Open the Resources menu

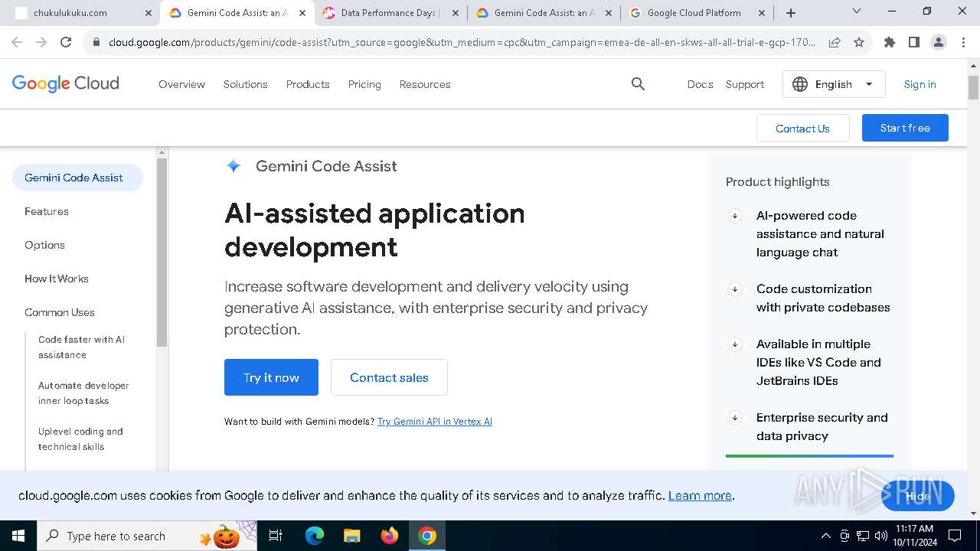click(x=425, y=84)
